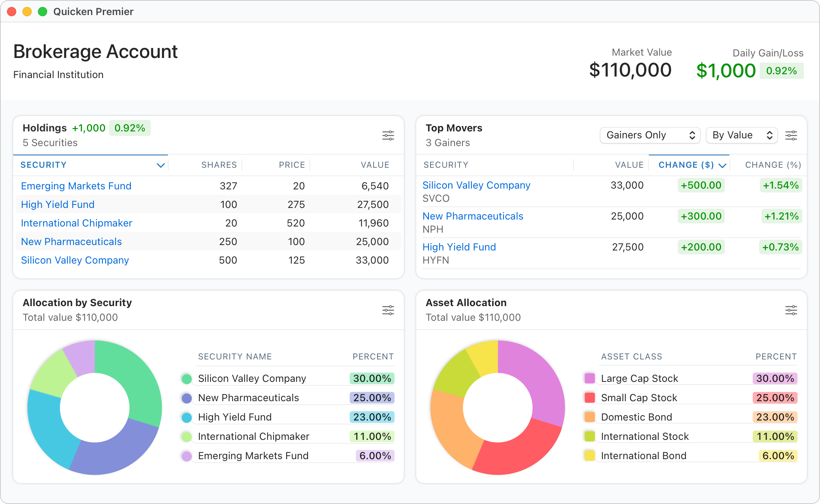Open International Chipmaker holding link
820x504 pixels.
point(77,223)
